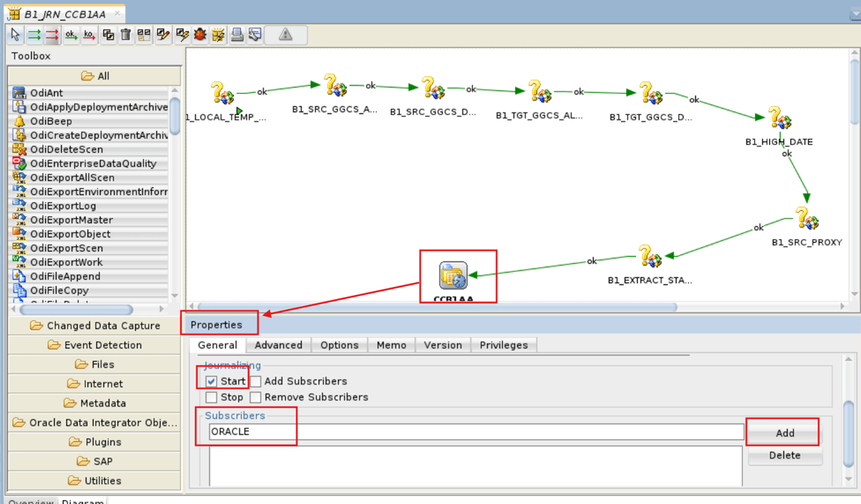Select the next step on success tool
Image resolution: width=861 pixels, height=504 pixels.
[x=33, y=35]
